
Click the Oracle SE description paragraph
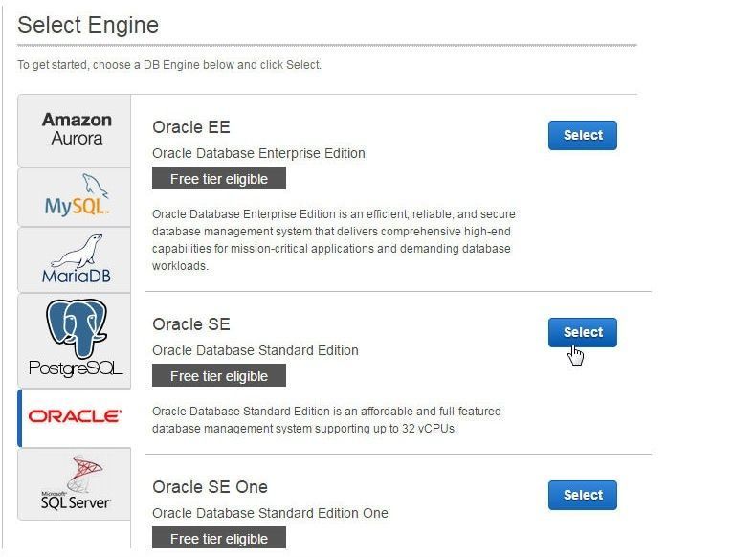tap(326, 420)
